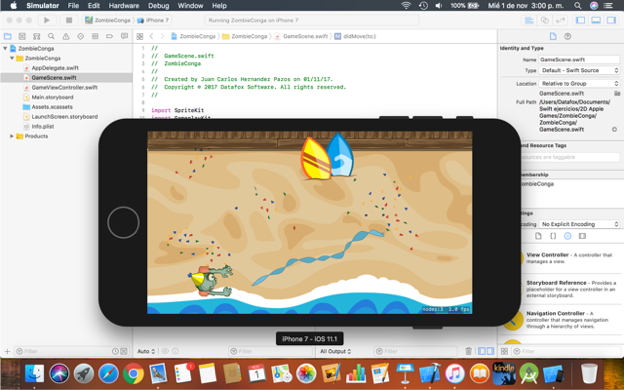
Task: Click the Xcode Run (play) button
Action: pos(47,20)
